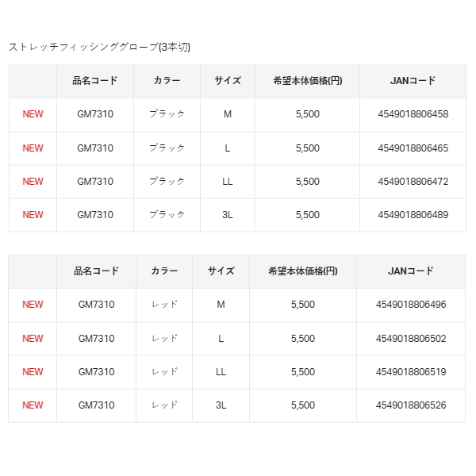Image resolution: width=476 pixels, height=476 pixels.
Task: Select JAN code 4549018806489
Action: tap(413, 215)
